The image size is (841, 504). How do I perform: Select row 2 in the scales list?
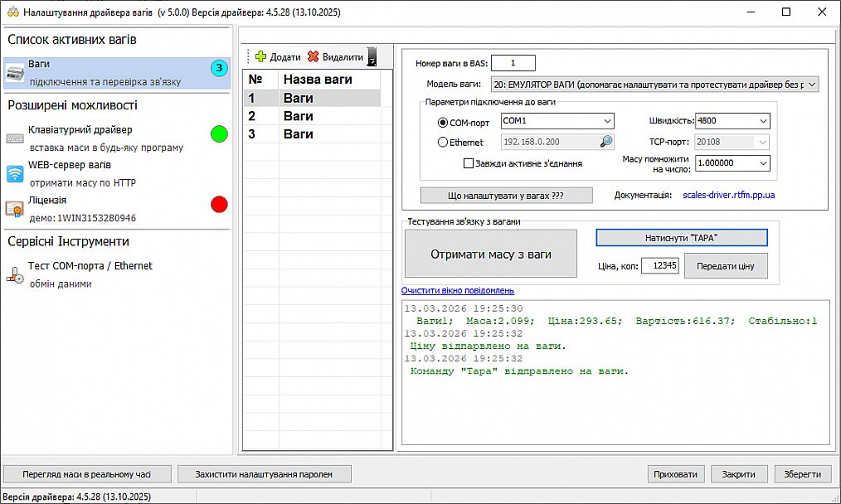[317, 116]
